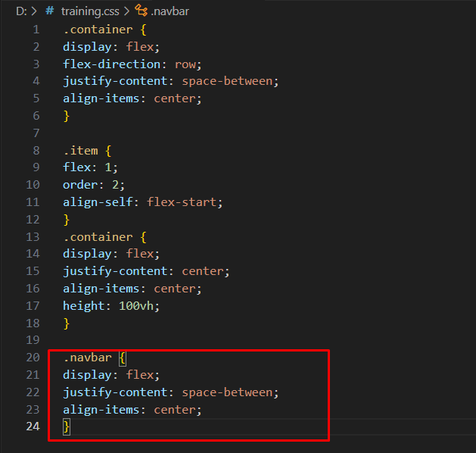The width and height of the screenshot is (476, 453).
Task: Click line number 13 in gutter
Action: pos(33,237)
